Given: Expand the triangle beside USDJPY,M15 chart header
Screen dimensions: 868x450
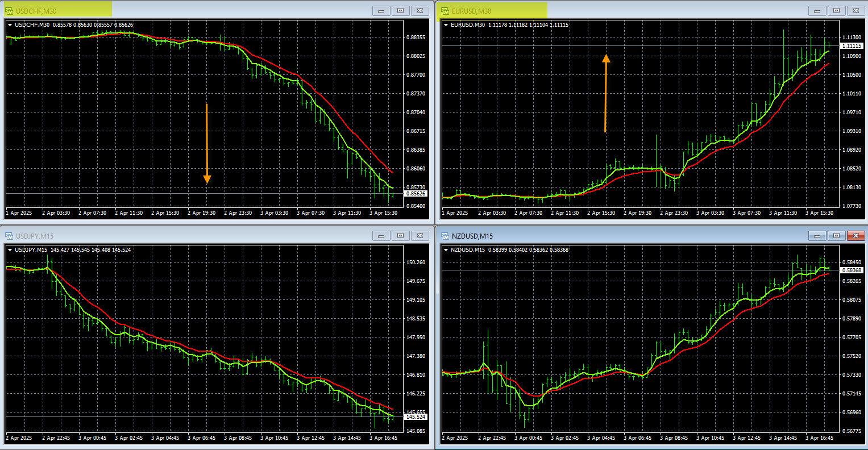Looking at the screenshot, I should point(10,249).
